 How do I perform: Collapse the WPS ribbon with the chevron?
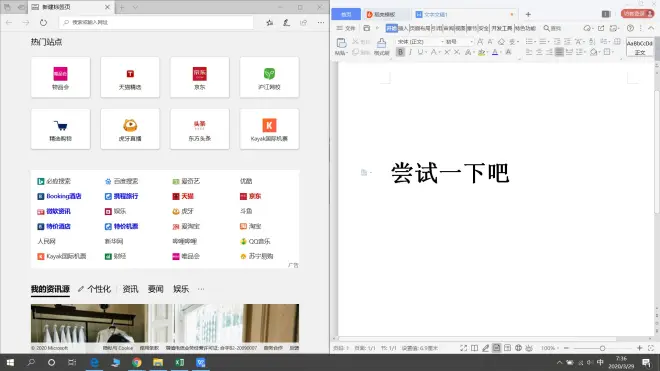coord(651,28)
